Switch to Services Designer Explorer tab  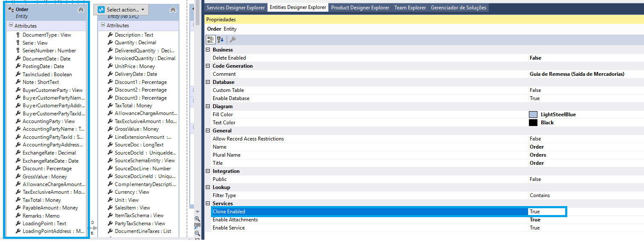236,8
